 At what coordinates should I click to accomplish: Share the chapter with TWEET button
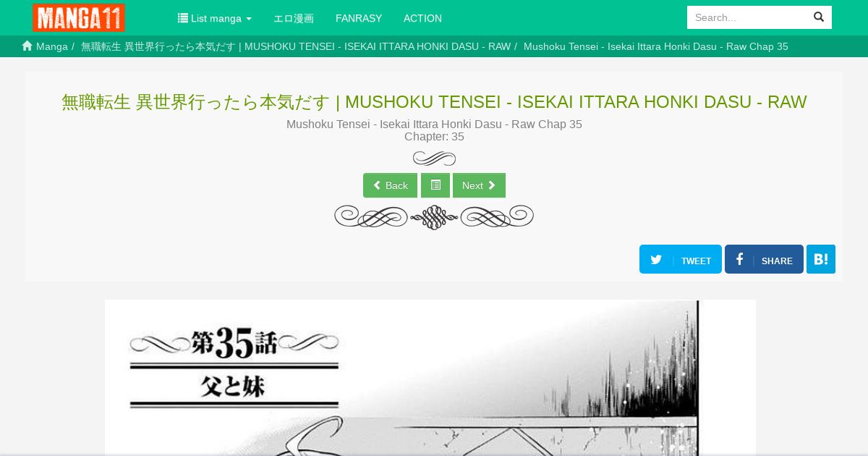(681, 259)
